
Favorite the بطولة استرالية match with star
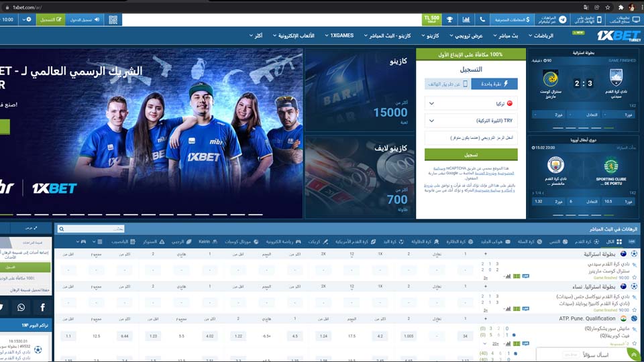pyautogui.click(x=635, y=278)
